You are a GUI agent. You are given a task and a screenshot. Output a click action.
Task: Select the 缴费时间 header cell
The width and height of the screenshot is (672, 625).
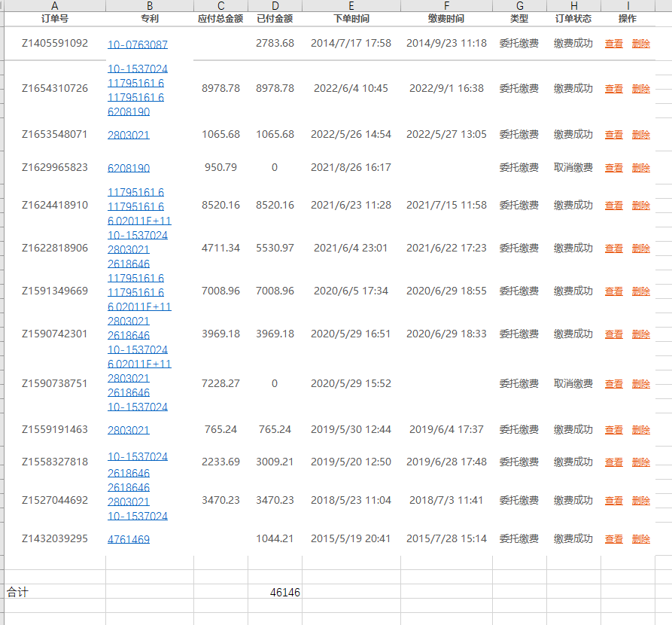tap(446, 19)
